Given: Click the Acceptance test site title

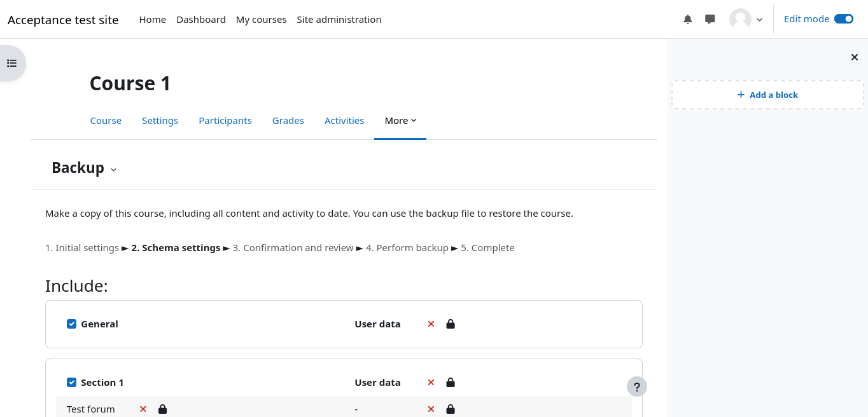Looking at the screenshot, I should [x=63, y=20].
